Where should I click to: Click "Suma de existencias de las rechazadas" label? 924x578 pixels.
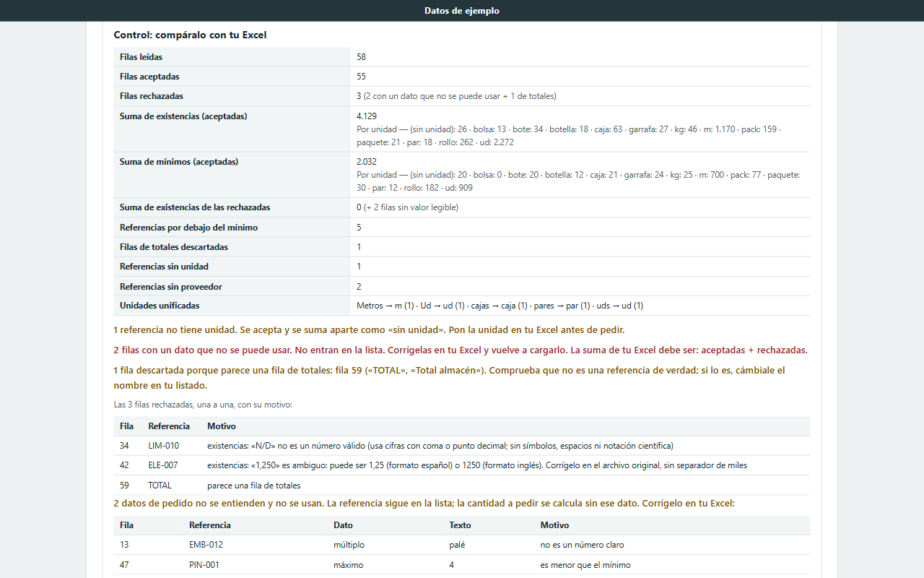pos(195,207)
